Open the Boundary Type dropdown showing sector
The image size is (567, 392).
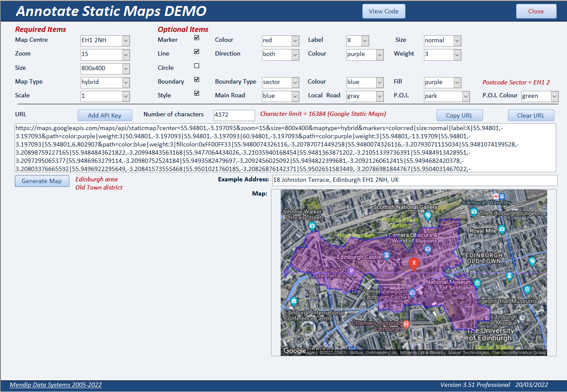pos(295,82)
